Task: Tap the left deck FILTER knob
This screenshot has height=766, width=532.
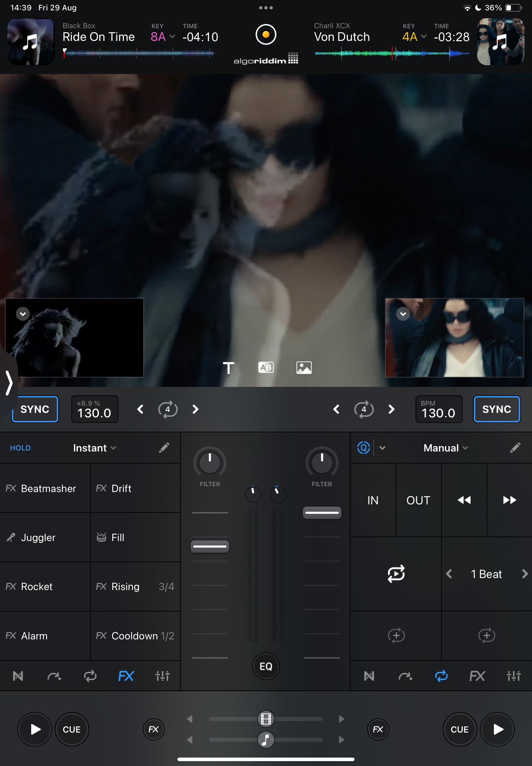Action: (210, 463)
